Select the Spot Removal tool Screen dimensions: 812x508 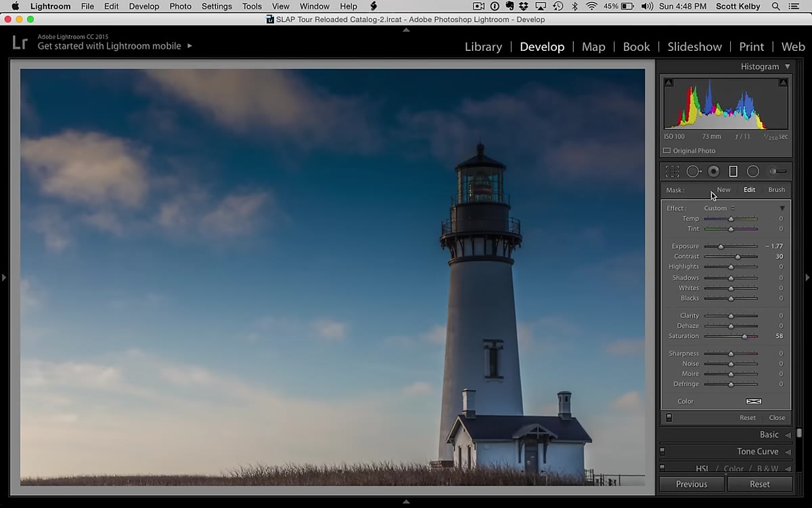coord(694,171)
